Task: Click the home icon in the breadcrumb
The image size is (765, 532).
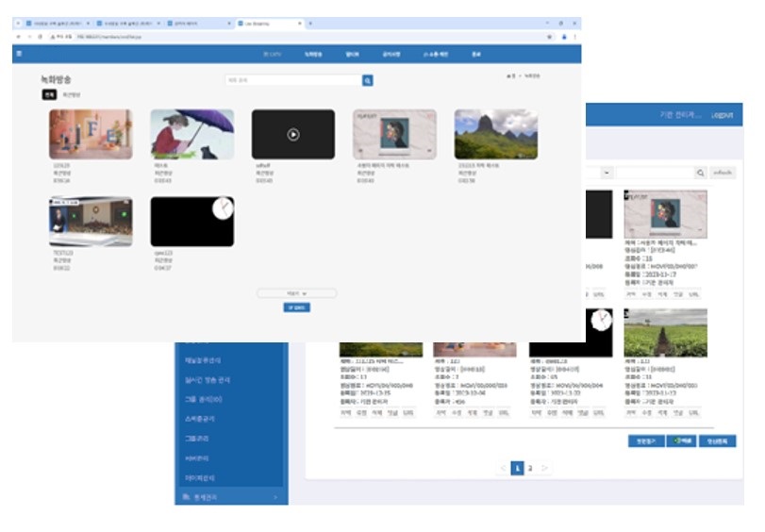Action: tap(509, 76)
